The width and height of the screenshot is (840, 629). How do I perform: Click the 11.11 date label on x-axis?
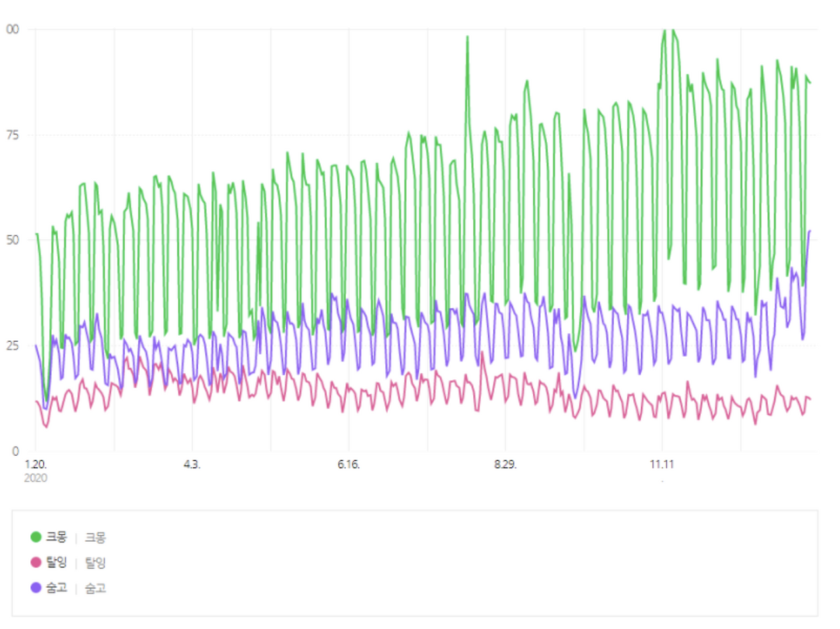pyautogui.click(x=662, y=464)
